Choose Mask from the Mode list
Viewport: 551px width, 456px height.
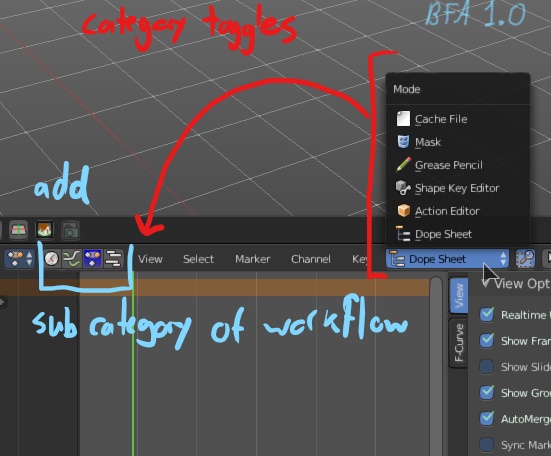click(458, 142)
